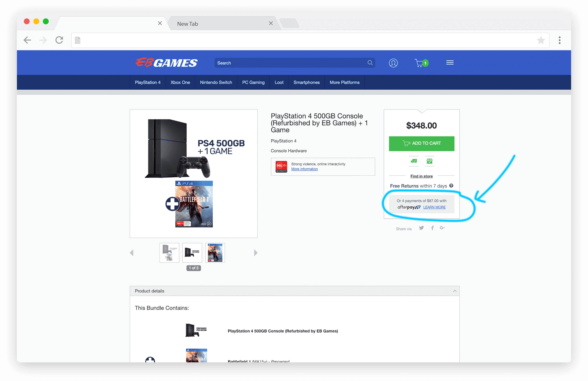588x381 pixels.
Task: Click Afterpay Learn More link
Action: [434, 207]
